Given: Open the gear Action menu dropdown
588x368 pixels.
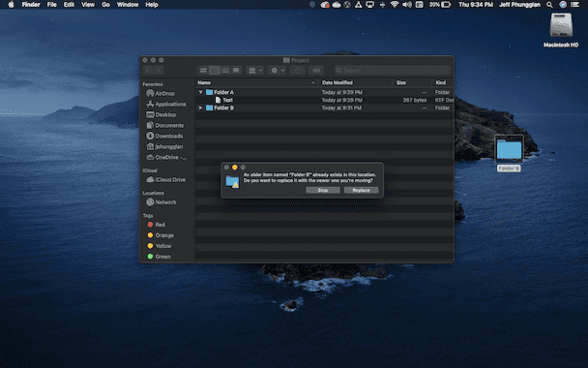Looking at the screenshot, I should coord(278,71).
